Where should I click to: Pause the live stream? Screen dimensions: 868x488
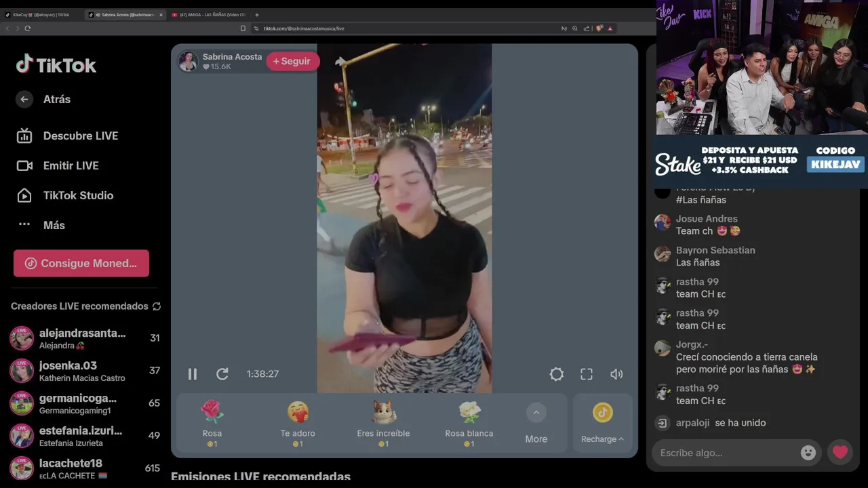click(193, 374)
